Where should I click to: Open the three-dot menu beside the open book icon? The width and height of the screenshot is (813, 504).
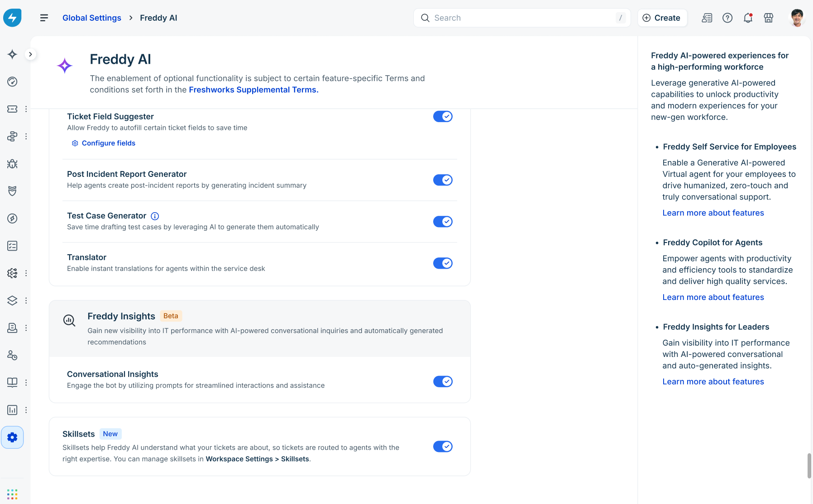26,382
